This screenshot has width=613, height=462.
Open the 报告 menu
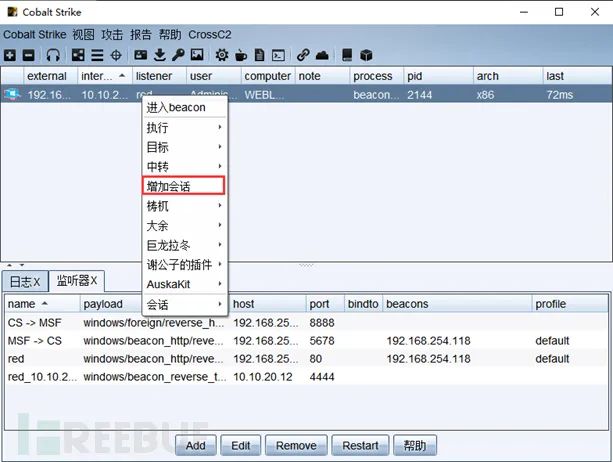point(141,35)
